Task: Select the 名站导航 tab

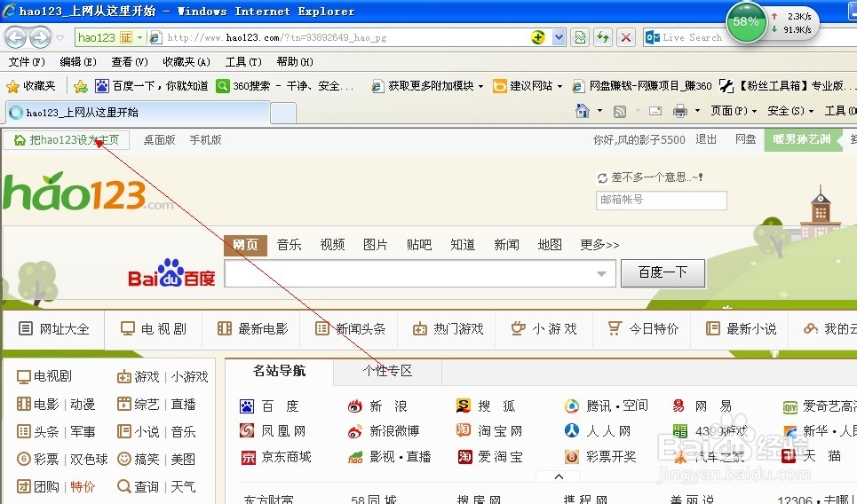Action: [279, 371]
